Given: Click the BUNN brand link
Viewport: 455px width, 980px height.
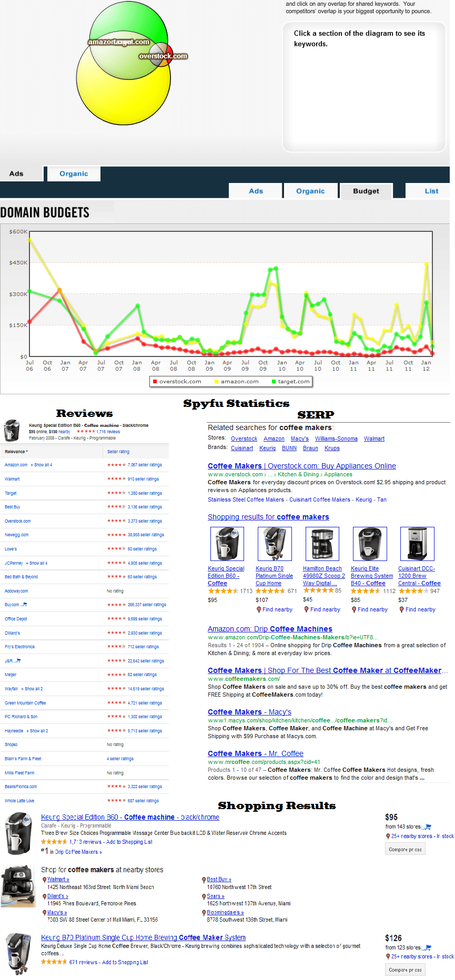Looking at the screenshot, I should coord(289,448).
